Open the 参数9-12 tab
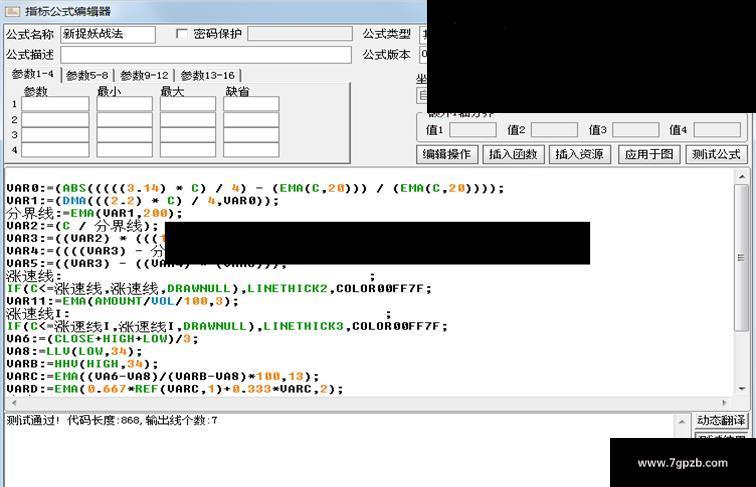Screen dimensions: 756x487 coord(144,75)
